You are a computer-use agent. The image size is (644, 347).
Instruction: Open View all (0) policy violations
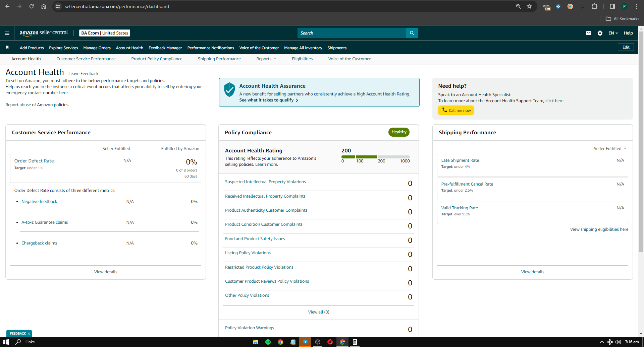[319, 312]
